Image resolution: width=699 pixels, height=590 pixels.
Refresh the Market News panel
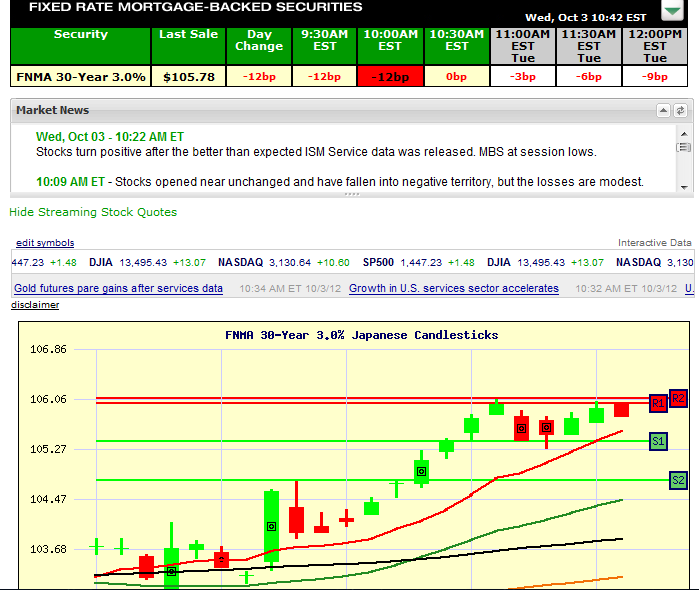point(680,110)
